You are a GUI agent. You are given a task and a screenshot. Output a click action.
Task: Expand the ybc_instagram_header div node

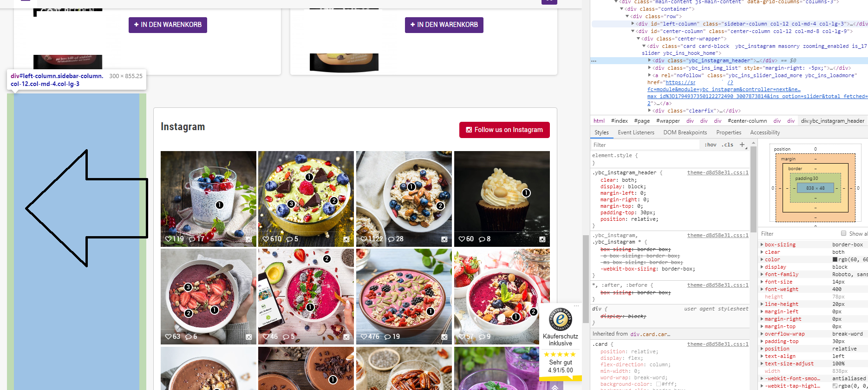(649, 60)
